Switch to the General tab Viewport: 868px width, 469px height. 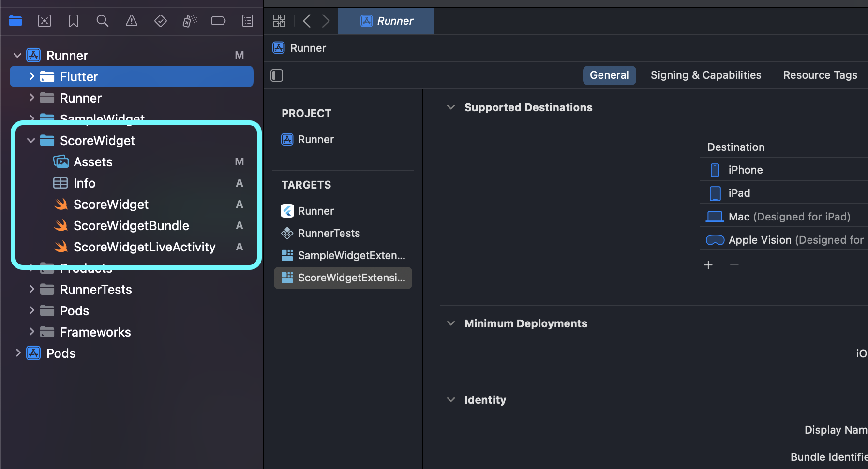point(609,75)
